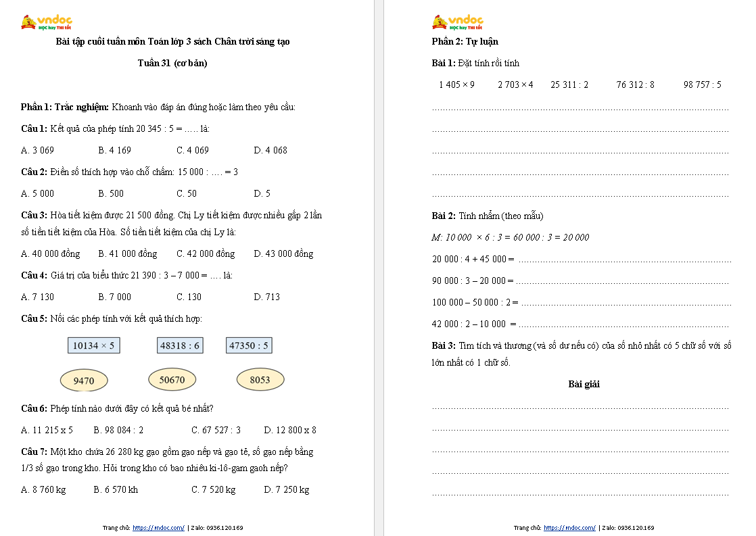This screenshot has height=536, width=756.
Task: Open the vndoc.com link in left page footer
Action: (x=158, y=528)
